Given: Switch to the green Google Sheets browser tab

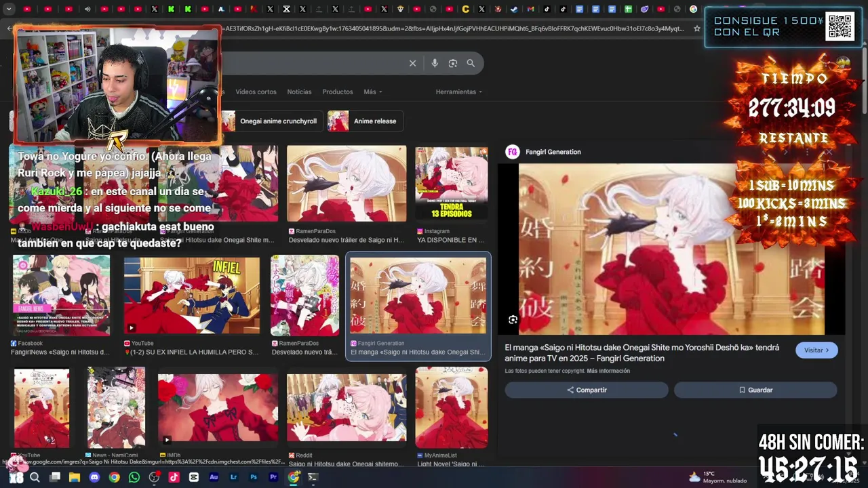Looking at the screenshot, I should [628, 9].
